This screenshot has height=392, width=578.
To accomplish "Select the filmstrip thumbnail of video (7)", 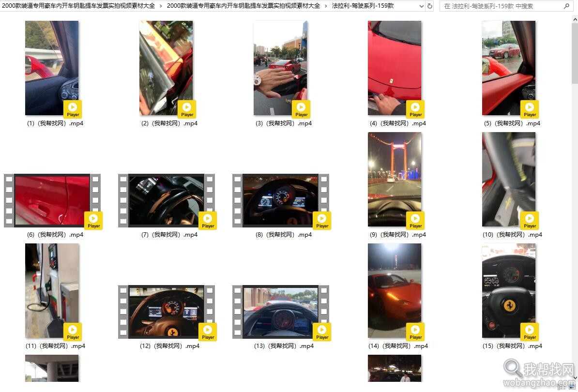I will point(166,200).
